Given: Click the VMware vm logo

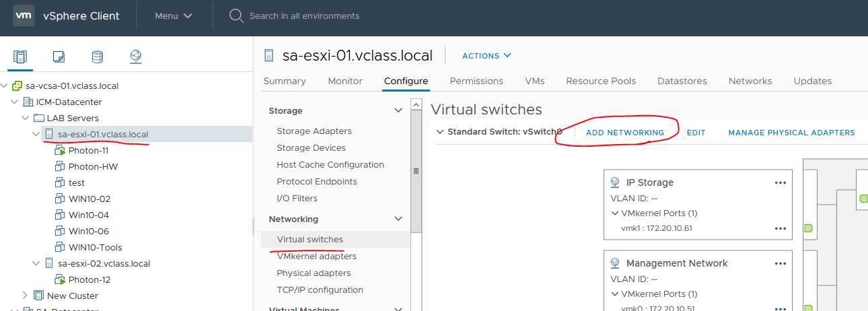Looking at the screenshot, I should 24,15.
